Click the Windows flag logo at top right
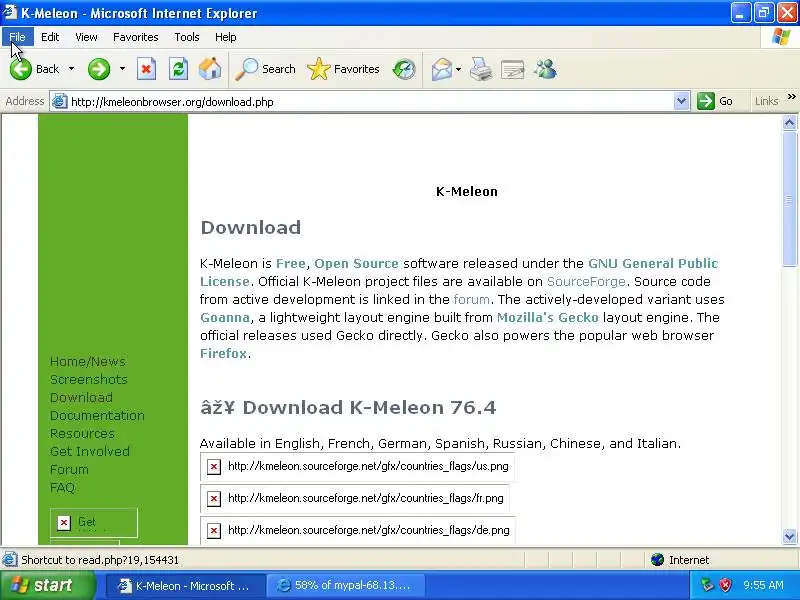Image resolution: width=800 pixels, height=600 pixels. coord(781,37)
